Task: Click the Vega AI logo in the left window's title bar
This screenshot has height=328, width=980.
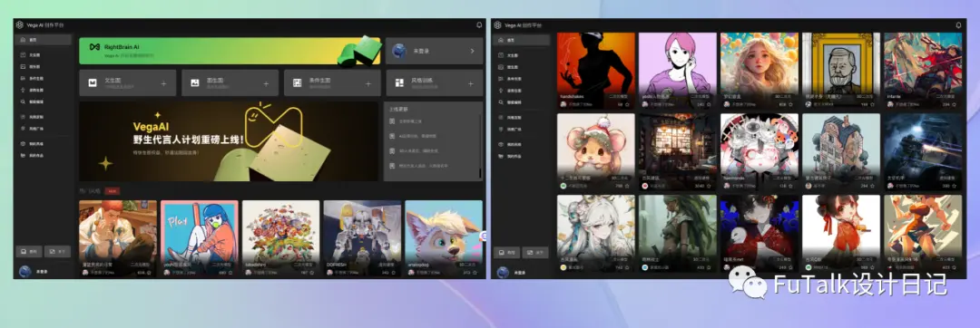Action: point(19,25)
